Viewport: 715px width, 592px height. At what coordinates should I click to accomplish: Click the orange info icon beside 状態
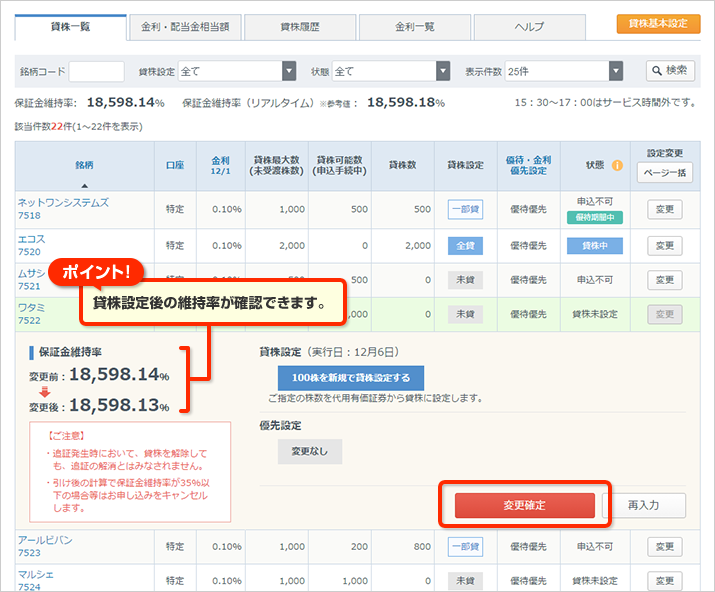[617, 165]
